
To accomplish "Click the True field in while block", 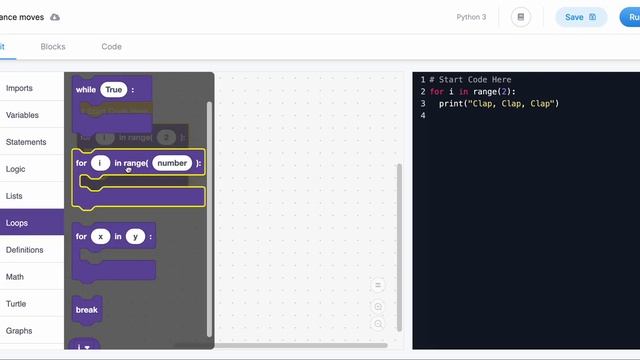I will [113, 90].
